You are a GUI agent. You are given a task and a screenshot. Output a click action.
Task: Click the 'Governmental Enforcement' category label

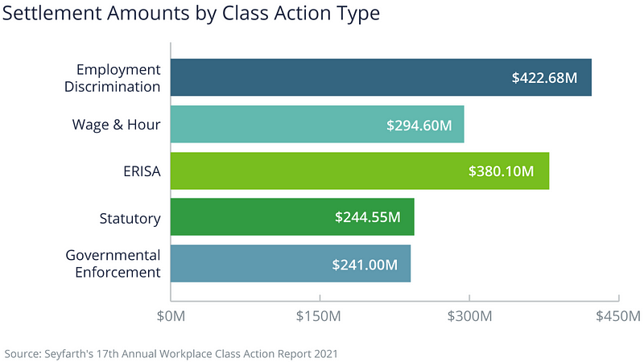(113, 264)
